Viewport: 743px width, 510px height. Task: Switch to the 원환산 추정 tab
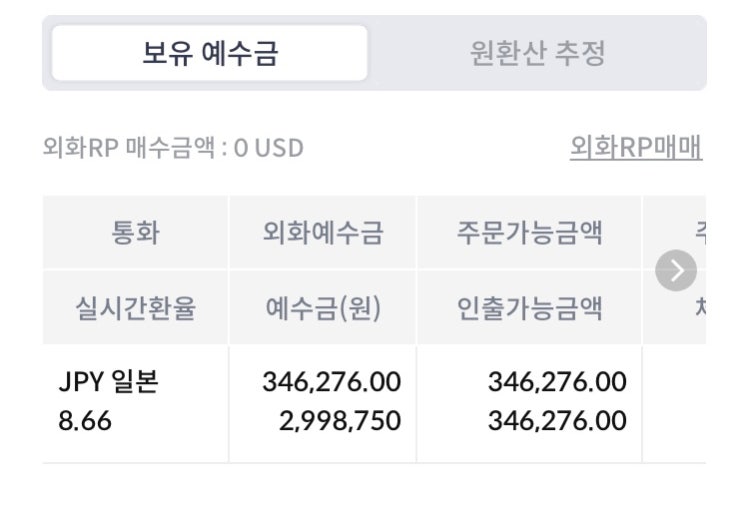537,53
